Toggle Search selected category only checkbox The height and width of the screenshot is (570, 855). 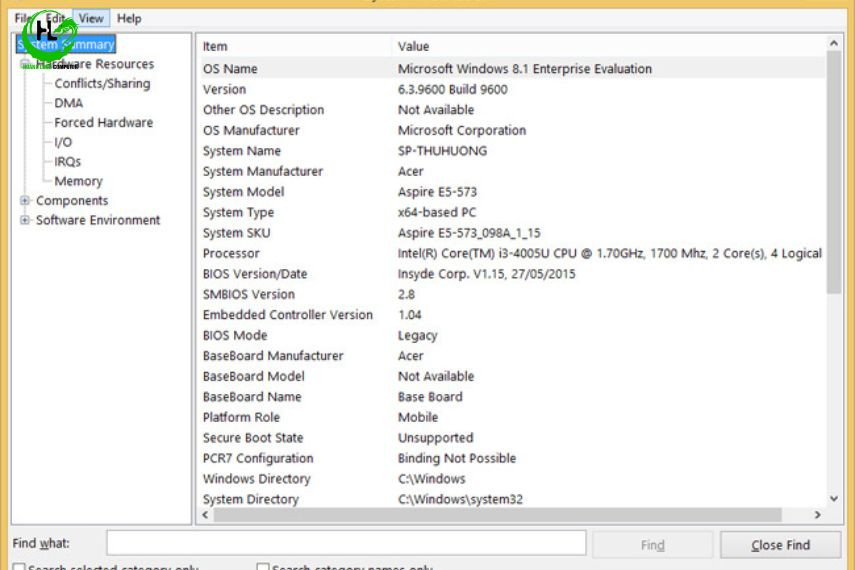(x=19, y=567)
